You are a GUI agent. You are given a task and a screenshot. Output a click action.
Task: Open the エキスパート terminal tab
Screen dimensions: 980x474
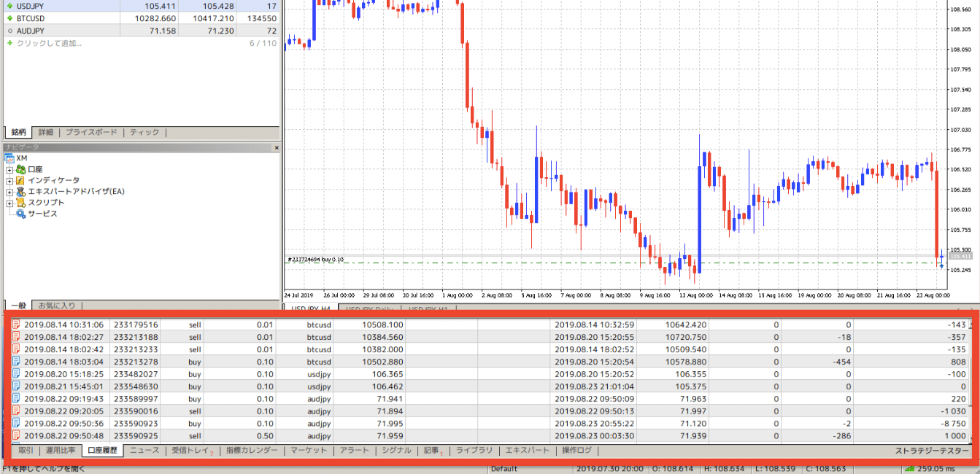(528, 451)
